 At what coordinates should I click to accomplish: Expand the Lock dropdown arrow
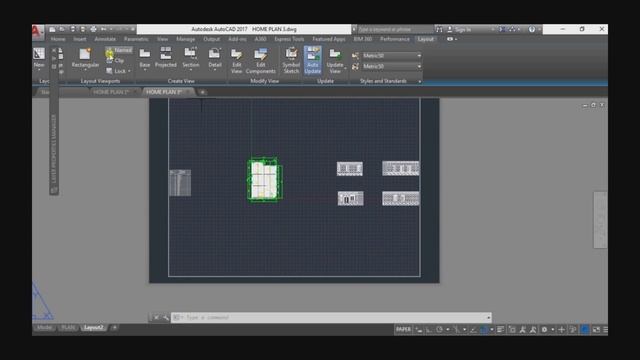pyautogui.click(x=129, y=71)
